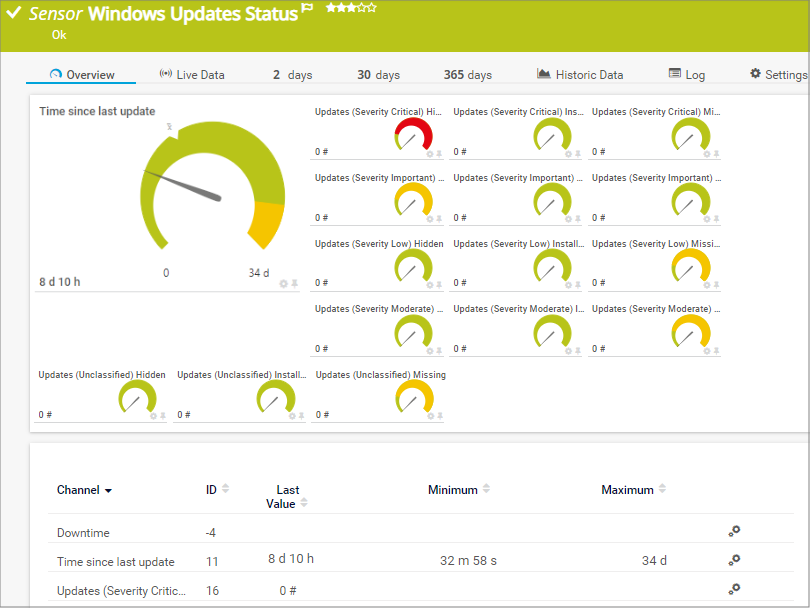Click the priority flag next to sensor title
The width and height of the screenshot is (810, 608).
[x=308, y=10]
